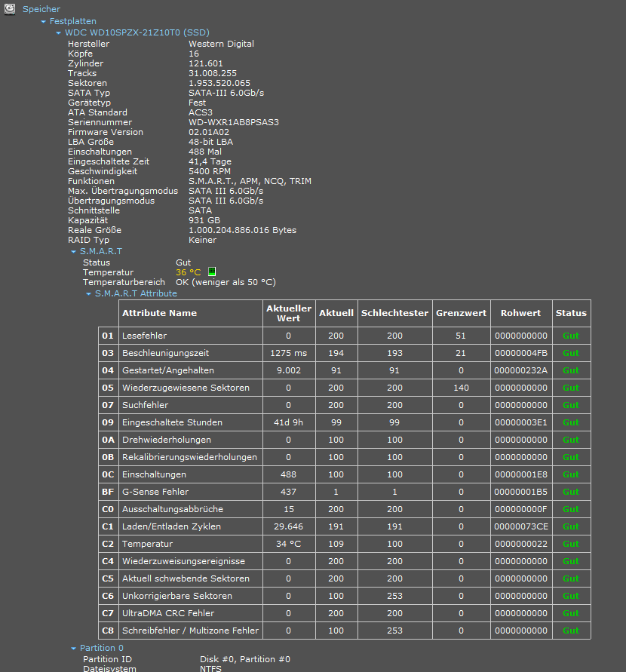Open the Speicher heading link

coord(41,9)
